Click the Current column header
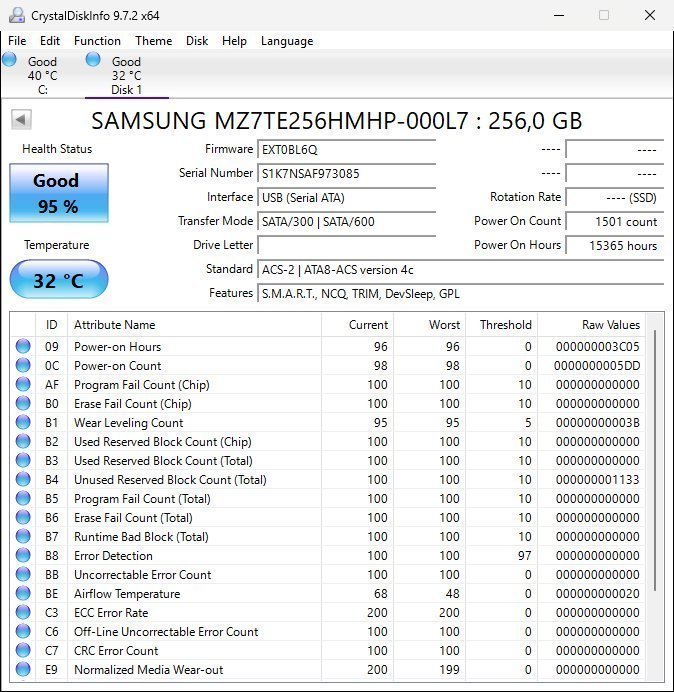Image resolution: width=674 pixels, height=692 pixels. 358,325
